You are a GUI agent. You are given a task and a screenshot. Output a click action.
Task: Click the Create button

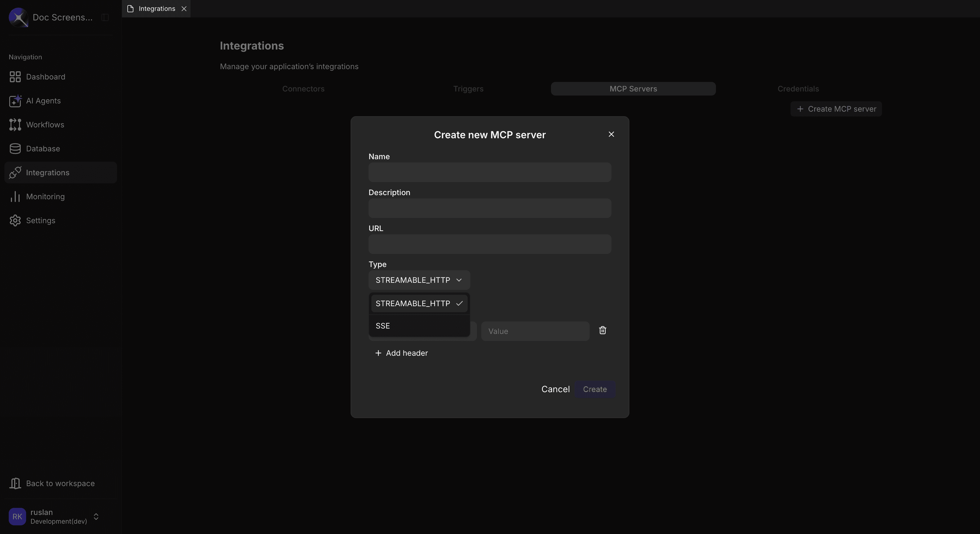(x=595, y=389)
